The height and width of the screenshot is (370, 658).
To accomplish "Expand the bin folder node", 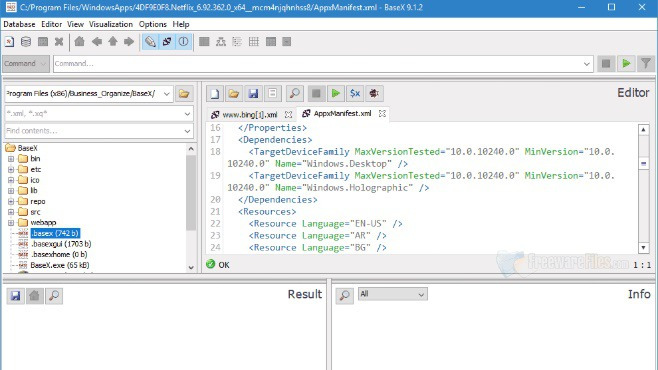I will 11,159.
